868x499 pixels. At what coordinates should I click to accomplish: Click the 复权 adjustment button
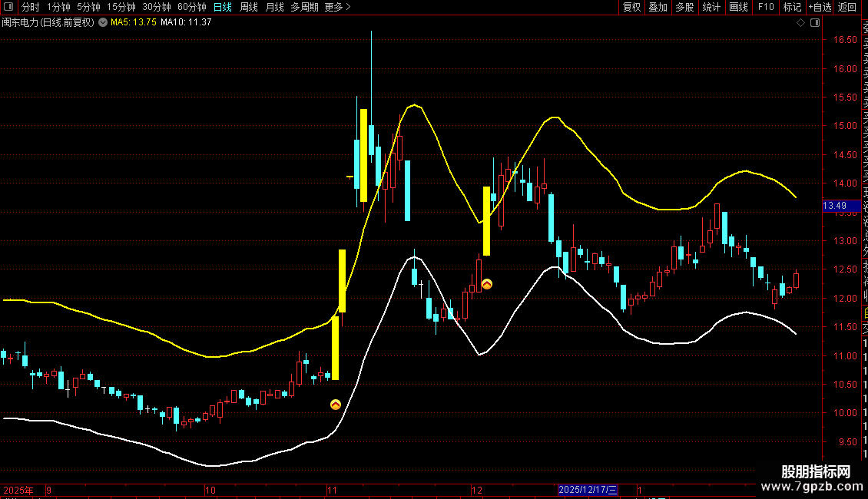[631, 7]
